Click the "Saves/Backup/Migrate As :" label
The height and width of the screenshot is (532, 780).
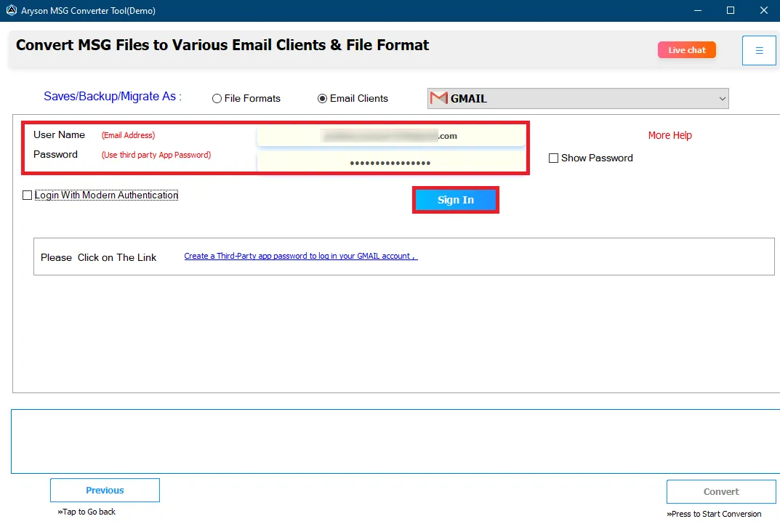pos(113,97)
